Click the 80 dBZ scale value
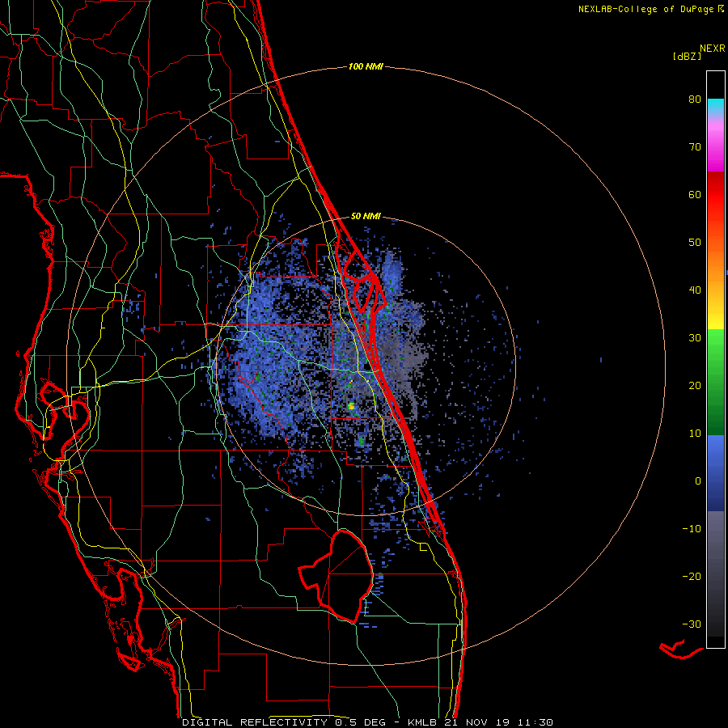The width and height of the screenshot is (728, 728). 695,99
